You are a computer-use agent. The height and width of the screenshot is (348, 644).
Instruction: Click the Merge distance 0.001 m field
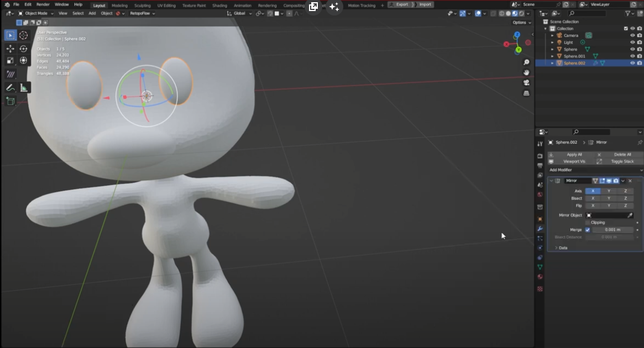[x=612, y=230]
